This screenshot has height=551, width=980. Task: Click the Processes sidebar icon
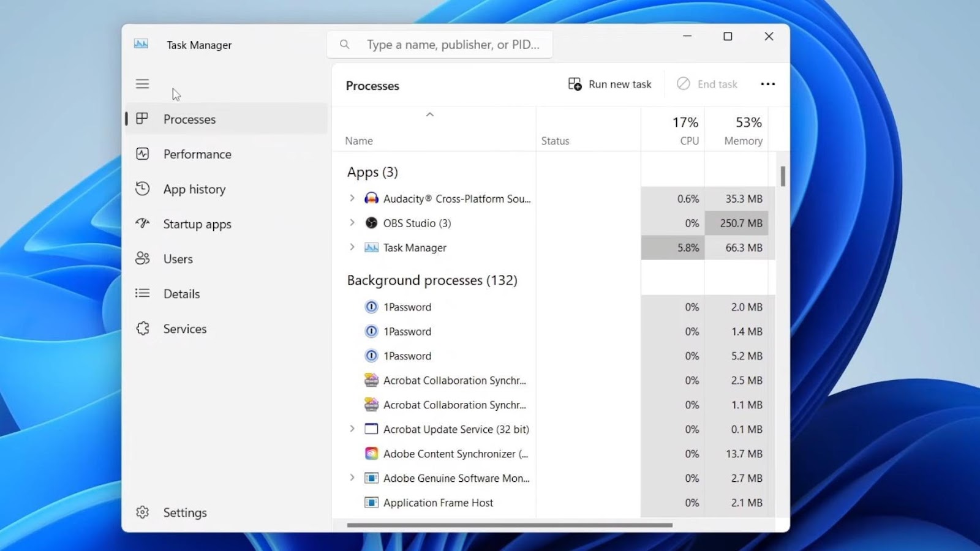coord(142,119)
